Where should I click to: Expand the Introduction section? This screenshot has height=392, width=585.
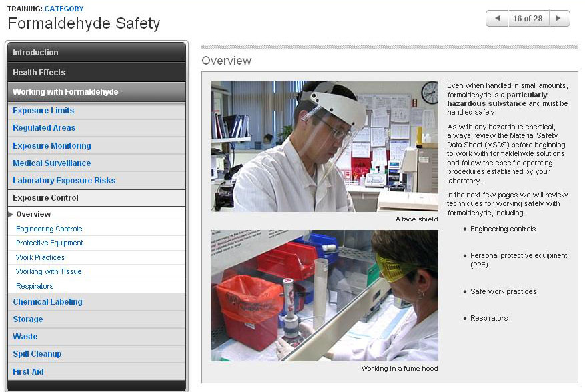[35, 53]
